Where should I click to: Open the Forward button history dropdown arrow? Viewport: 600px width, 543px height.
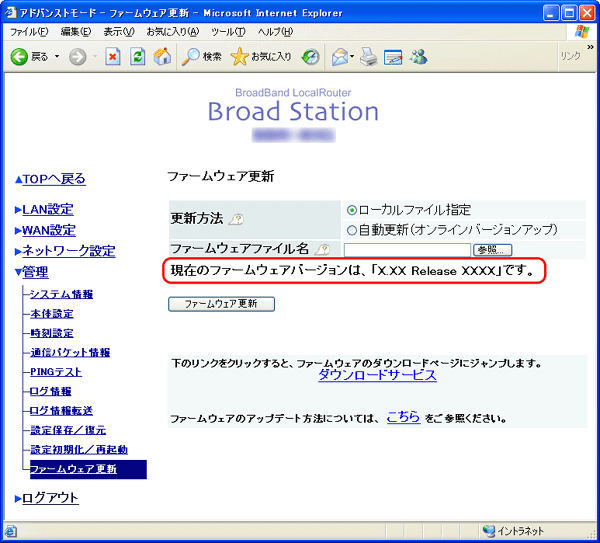click(x=95, y=57)
